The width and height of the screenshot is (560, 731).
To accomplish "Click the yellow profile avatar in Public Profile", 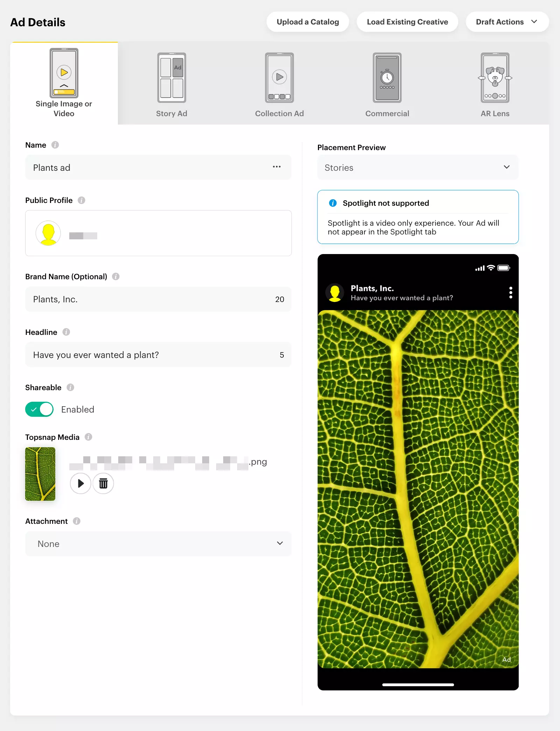I will pos(48,233).
